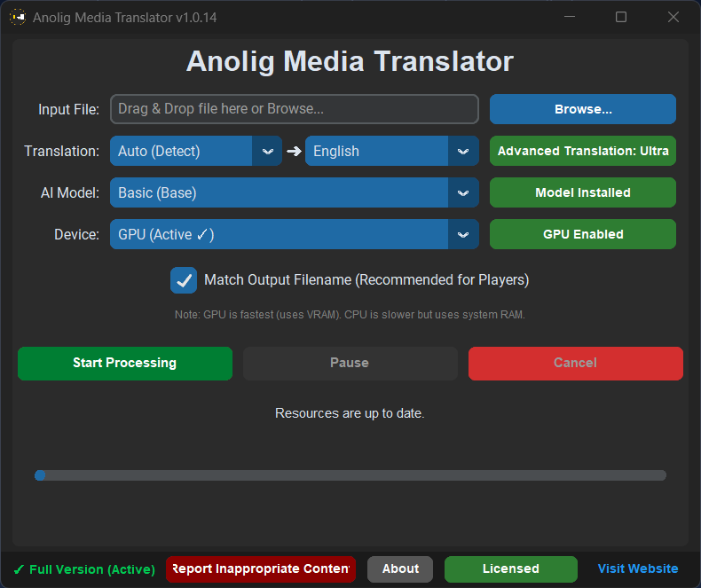The image size is (701, 588).
Task: Toggle the Match Output Filename checkbox
Action: pos(184,280)
